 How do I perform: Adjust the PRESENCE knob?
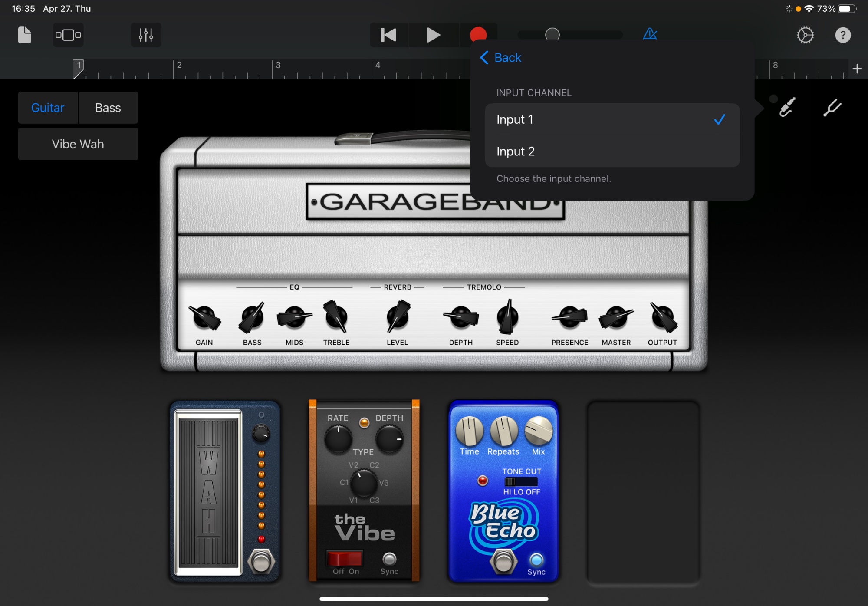coord(570,317)
